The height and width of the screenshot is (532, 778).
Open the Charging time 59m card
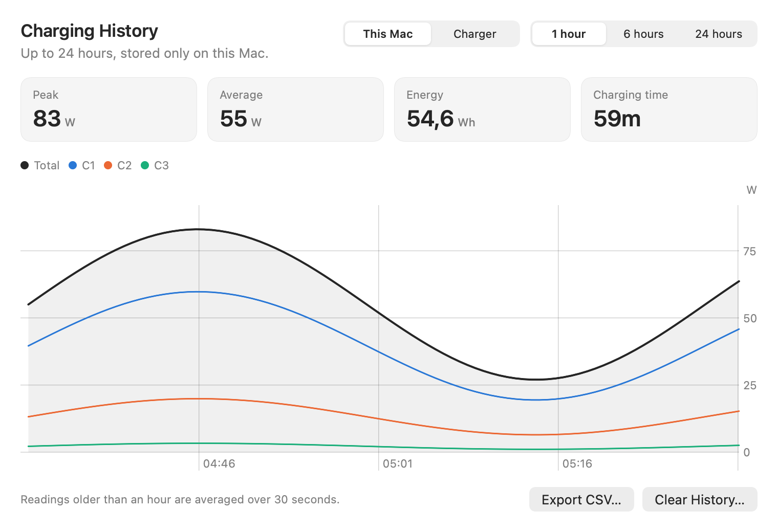(669, 109)
